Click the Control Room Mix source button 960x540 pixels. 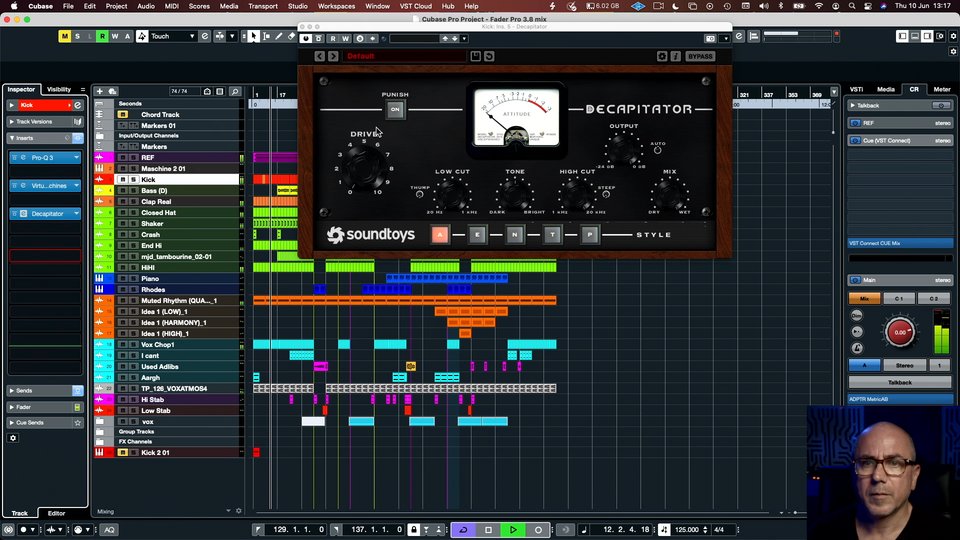pyautogui.click(x=864, y=299)
